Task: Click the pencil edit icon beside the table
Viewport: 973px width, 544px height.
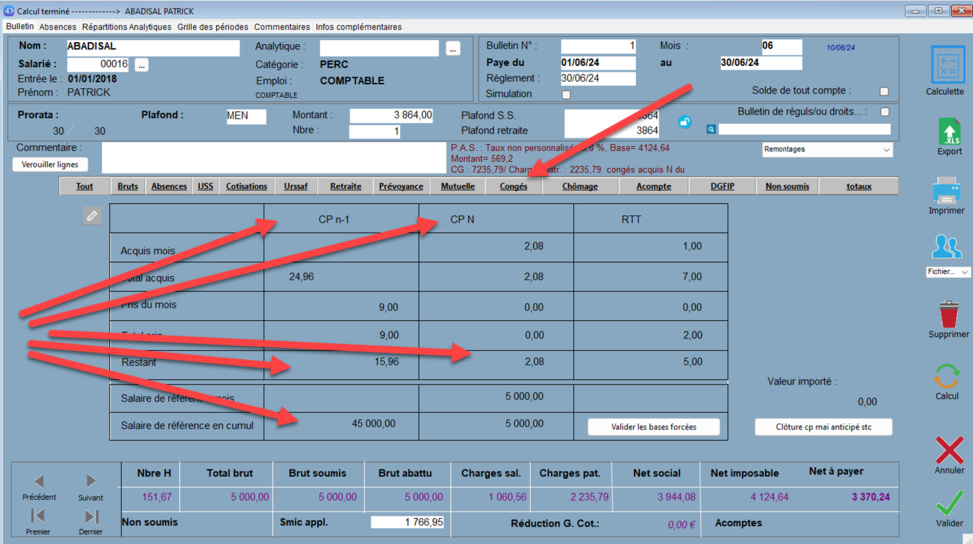Action: pos(92,216)
